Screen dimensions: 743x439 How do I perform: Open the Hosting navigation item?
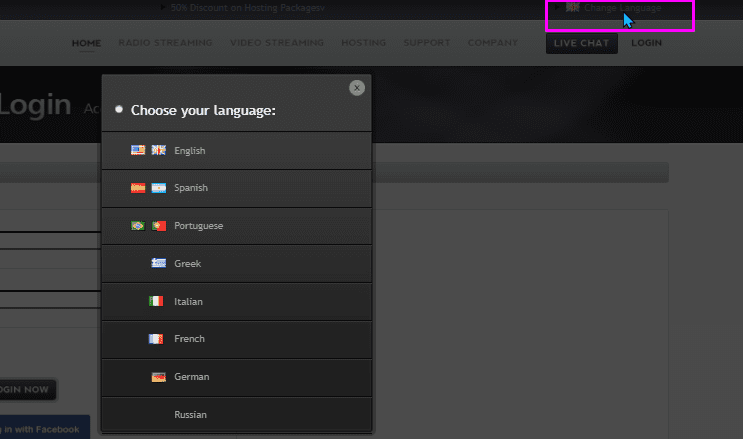point(363,43)
